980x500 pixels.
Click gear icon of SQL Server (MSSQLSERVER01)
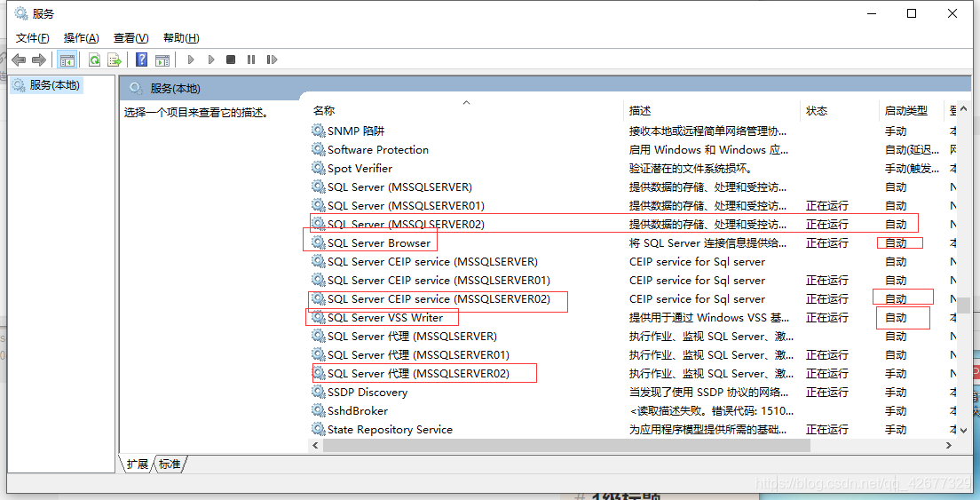click(318, 206)
